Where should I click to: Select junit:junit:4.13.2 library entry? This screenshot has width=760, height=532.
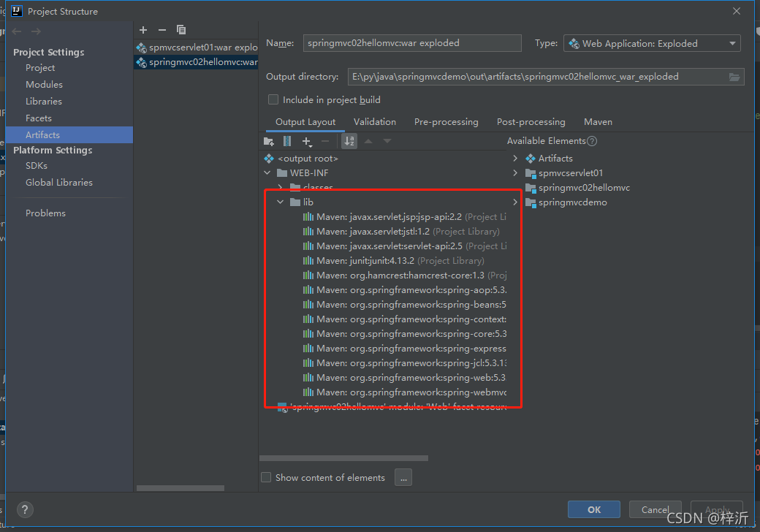pyautogui.click(x=394, y=261)
